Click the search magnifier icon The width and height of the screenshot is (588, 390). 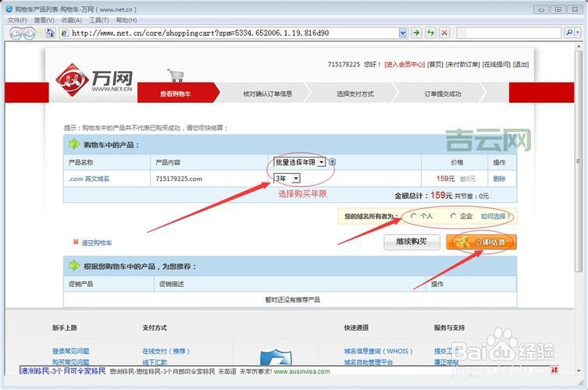[568, 33]
